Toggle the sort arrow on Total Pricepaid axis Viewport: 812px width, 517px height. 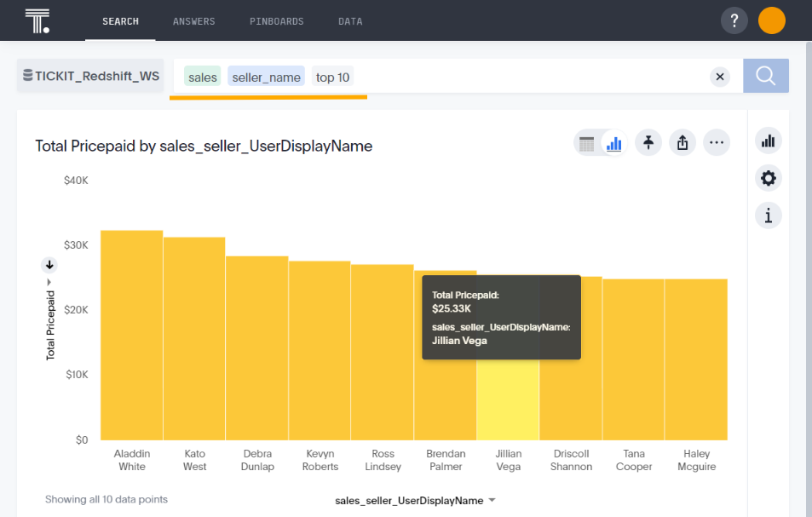click(x=49, y=265)
